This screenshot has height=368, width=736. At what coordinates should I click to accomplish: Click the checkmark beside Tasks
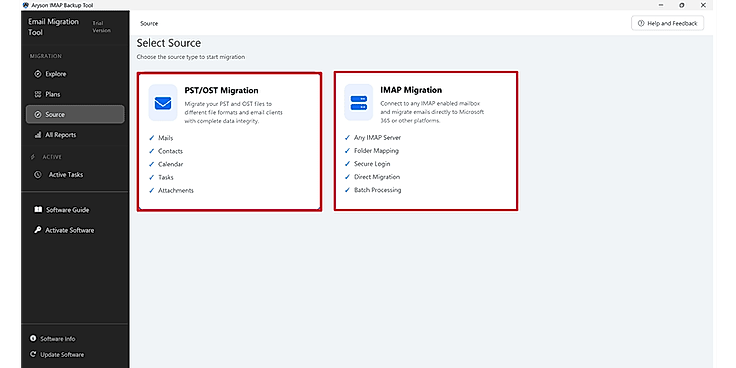click(x=152, y=177)
